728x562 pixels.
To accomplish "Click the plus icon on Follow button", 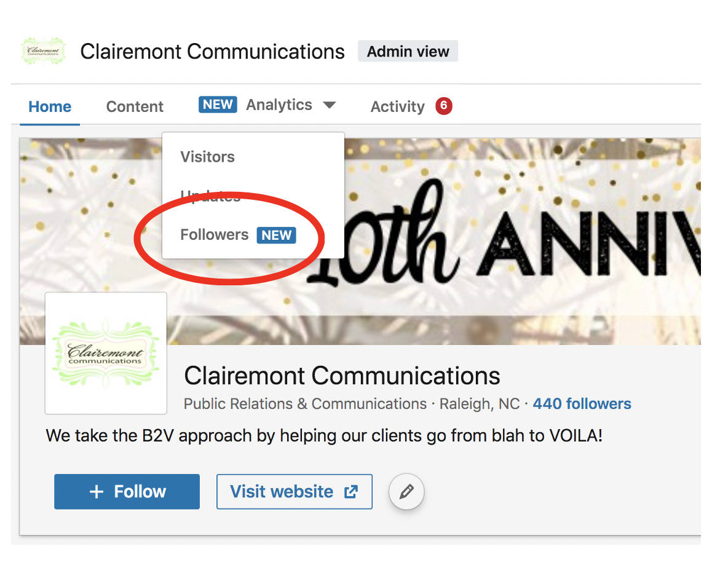I will [x=96, y=491].
